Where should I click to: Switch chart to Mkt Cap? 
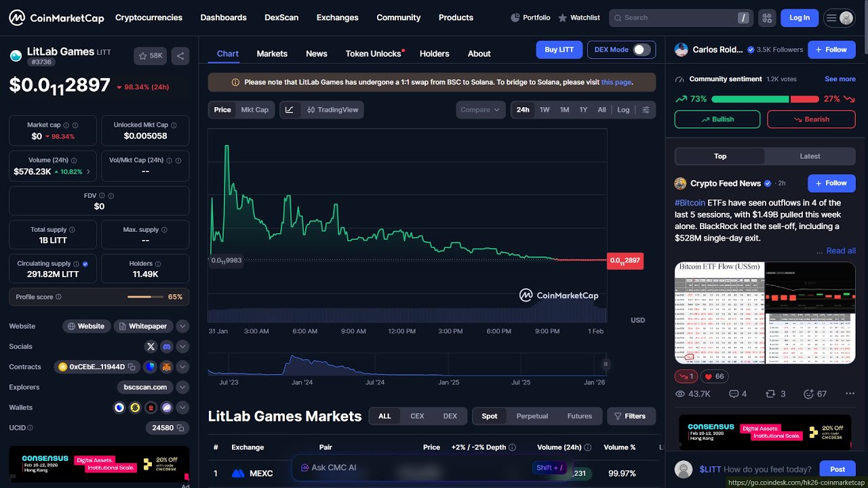255,110
